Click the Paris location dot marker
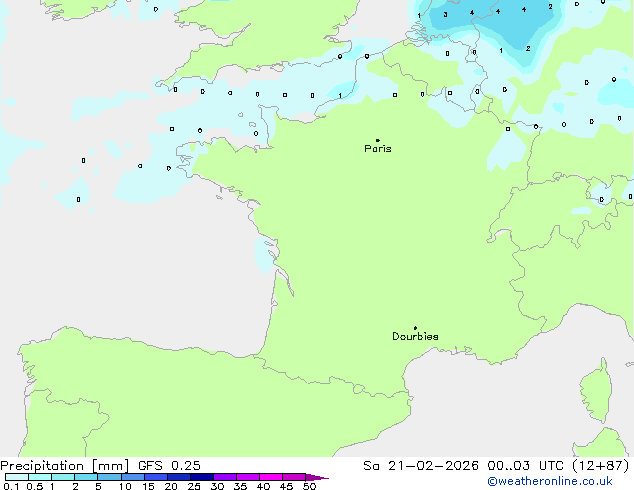 (x=378, y=140)
